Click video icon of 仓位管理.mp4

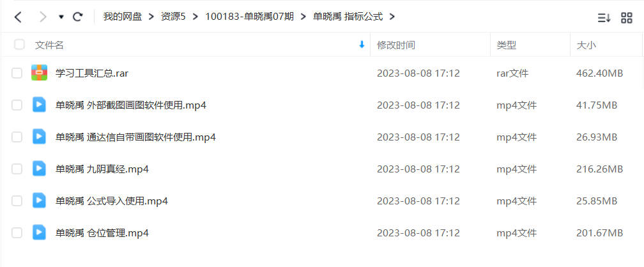pos(40,233)
